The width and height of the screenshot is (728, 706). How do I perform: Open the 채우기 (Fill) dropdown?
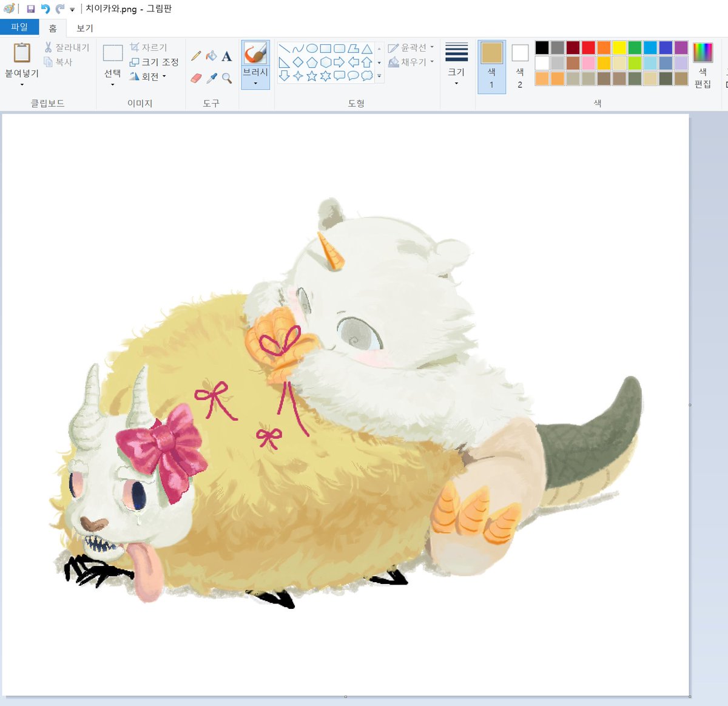[x=411, y=62]
